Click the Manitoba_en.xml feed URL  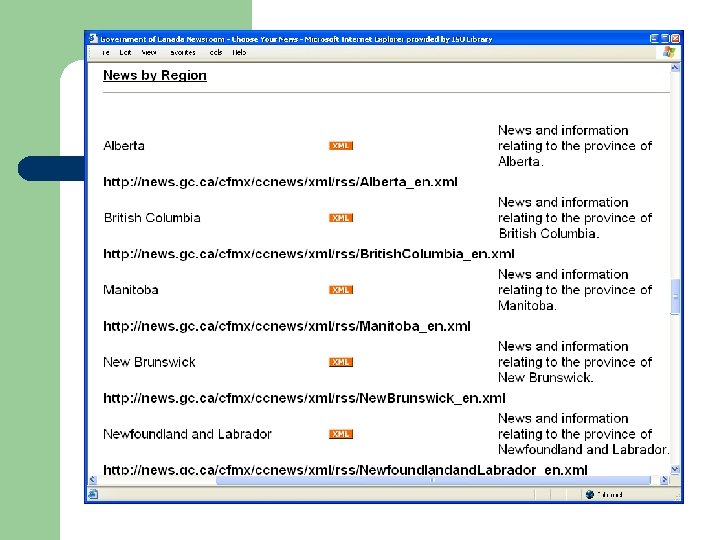[287, 326]
